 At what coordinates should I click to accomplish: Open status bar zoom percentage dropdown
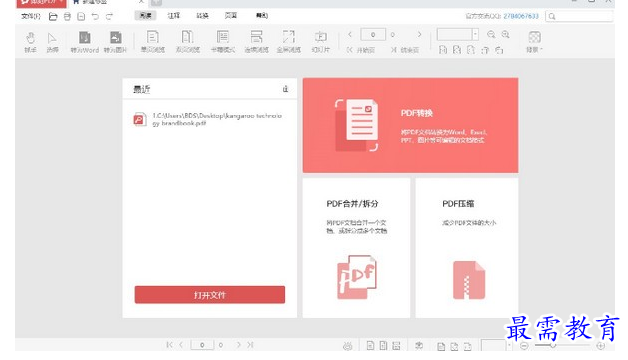pyautogui.click(x=509, y=346)
